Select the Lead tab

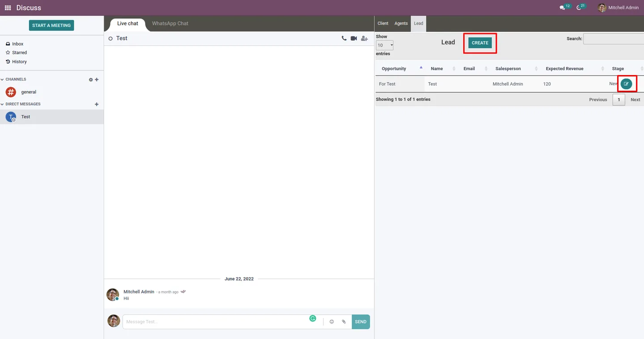coord(419,23)
